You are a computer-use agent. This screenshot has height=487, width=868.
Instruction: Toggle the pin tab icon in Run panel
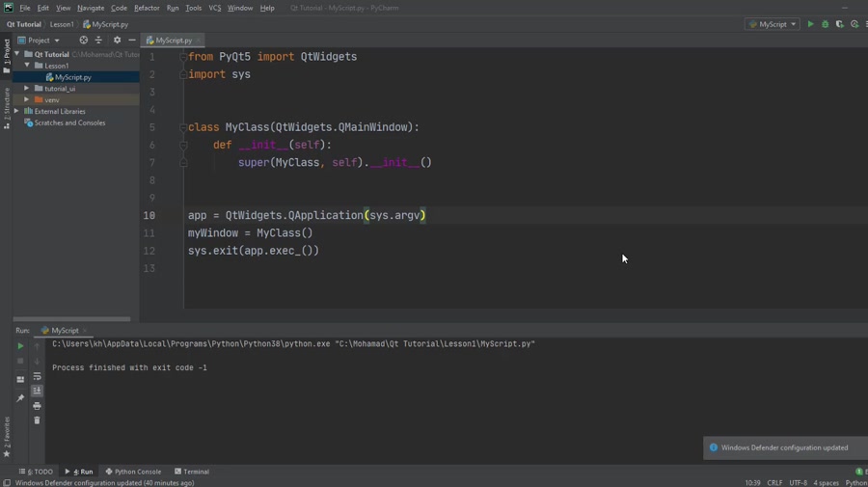pyautogui.click(x=20, y=397)
